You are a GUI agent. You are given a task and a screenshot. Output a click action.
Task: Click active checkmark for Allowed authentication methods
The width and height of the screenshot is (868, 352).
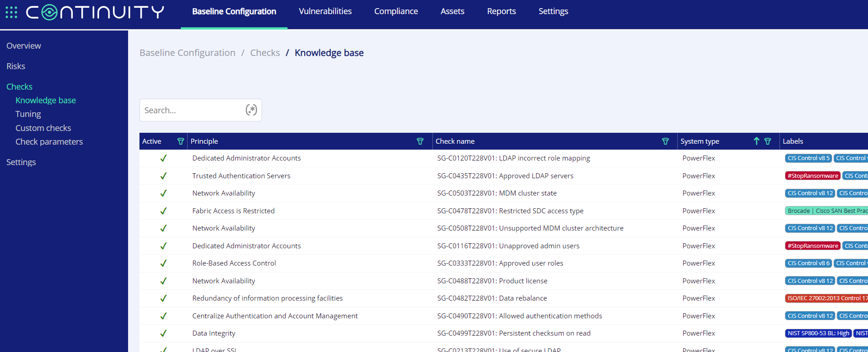click(x=164, y=316)
